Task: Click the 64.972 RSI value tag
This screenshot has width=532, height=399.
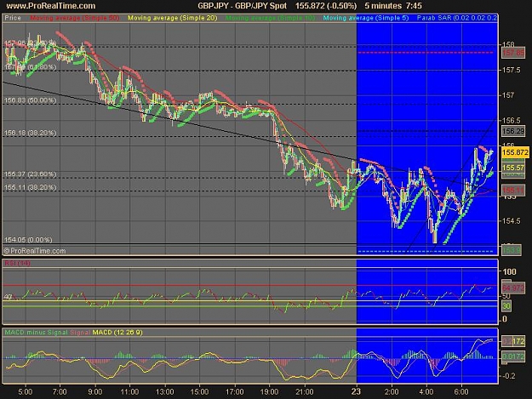Action: point(513,288)
